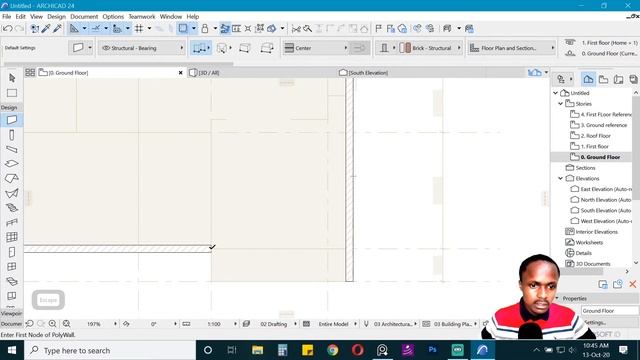Select 1. First floor in Navigator tree

[x=595, y=146]
